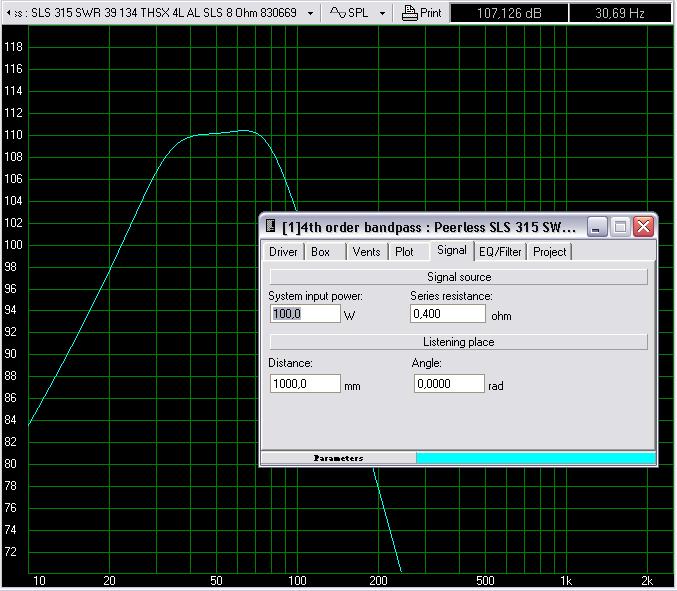Click the 1k frequency axis label
The height and width of the screenshot is (591, 677).
coord(566,581)
